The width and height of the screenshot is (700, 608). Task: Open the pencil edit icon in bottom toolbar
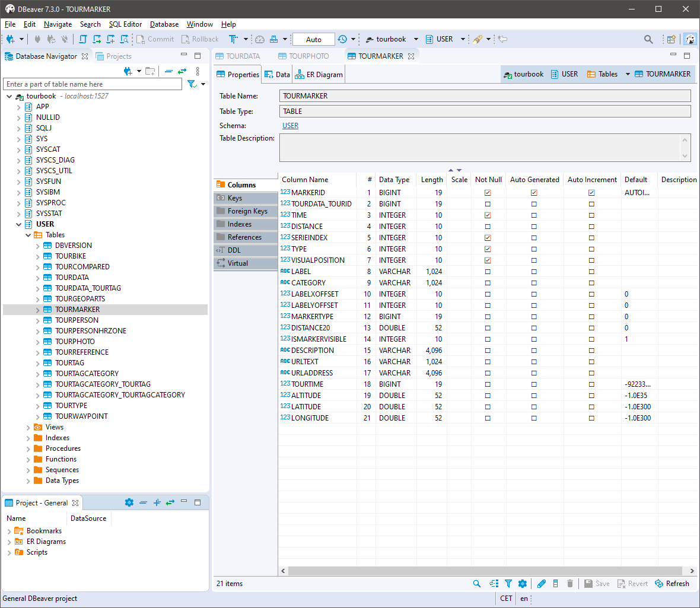pos(541,584)
